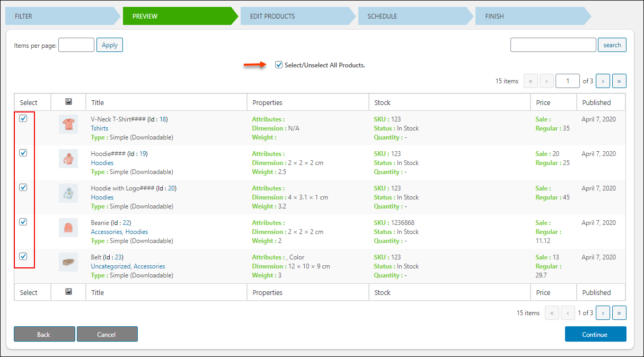644x357 pixels.
Task: Open the Tshirts category link
Action: (100, 128)
